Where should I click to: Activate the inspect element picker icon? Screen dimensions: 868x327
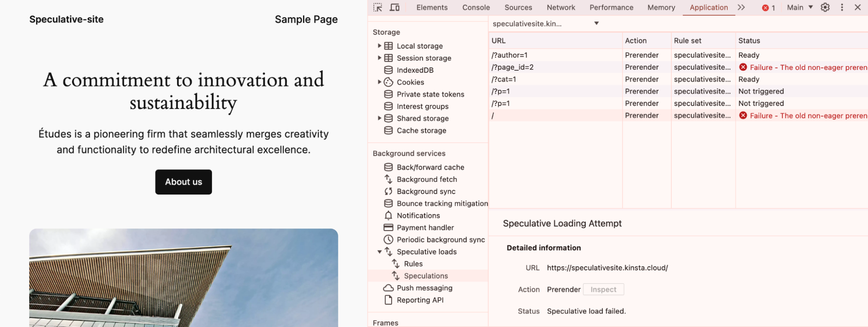point(378,7)
